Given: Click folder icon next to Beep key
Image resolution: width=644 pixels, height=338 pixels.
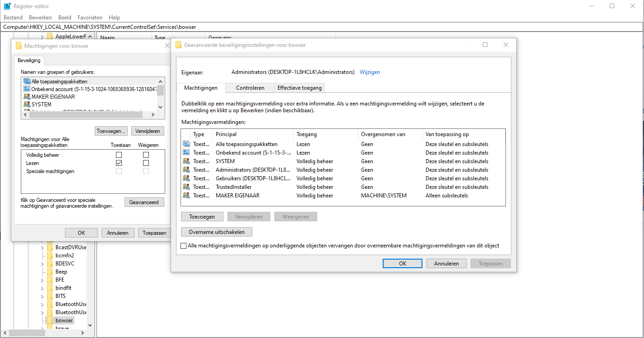Looking at the screenshot, I should click(50, 272).
